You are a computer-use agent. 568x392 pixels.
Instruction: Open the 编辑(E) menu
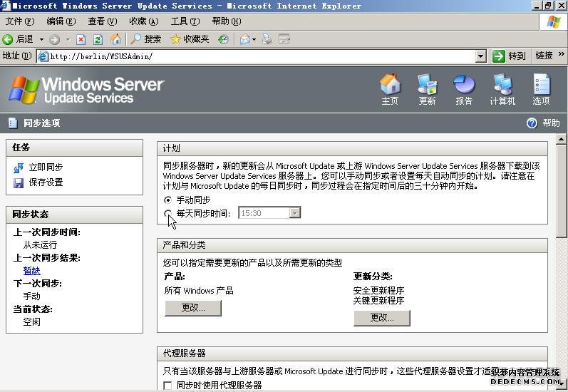coord(61,21)
